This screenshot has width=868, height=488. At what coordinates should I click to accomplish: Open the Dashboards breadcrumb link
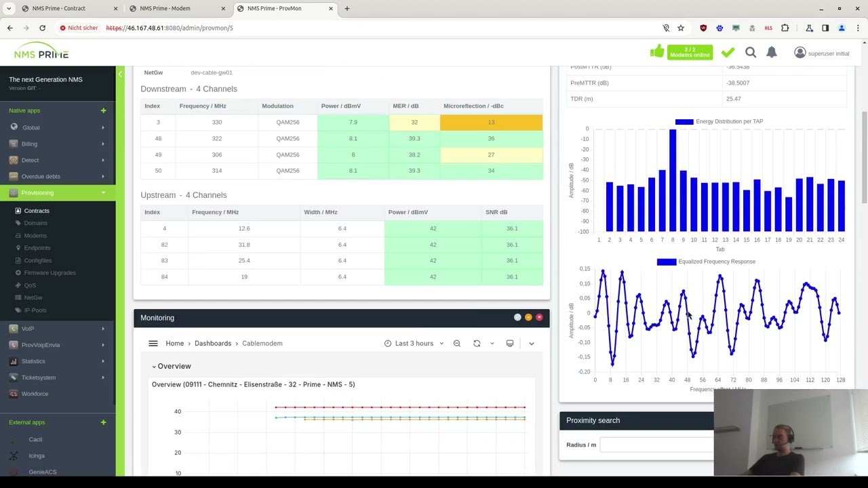213,344
